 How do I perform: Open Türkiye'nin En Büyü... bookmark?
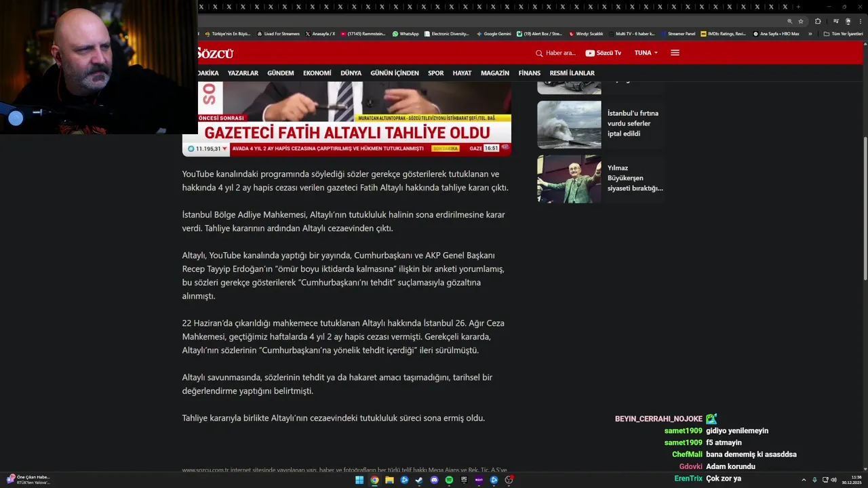coord(228,33)
